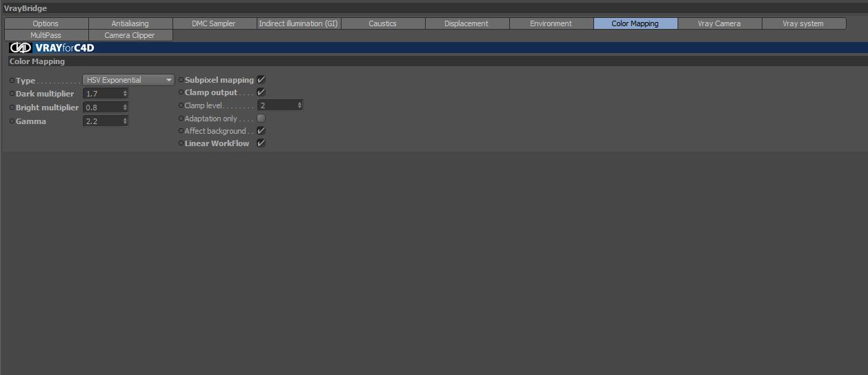This screenshot has height=375, width=868.
Task: Click the VrayBridge title text
Action: 26,8
